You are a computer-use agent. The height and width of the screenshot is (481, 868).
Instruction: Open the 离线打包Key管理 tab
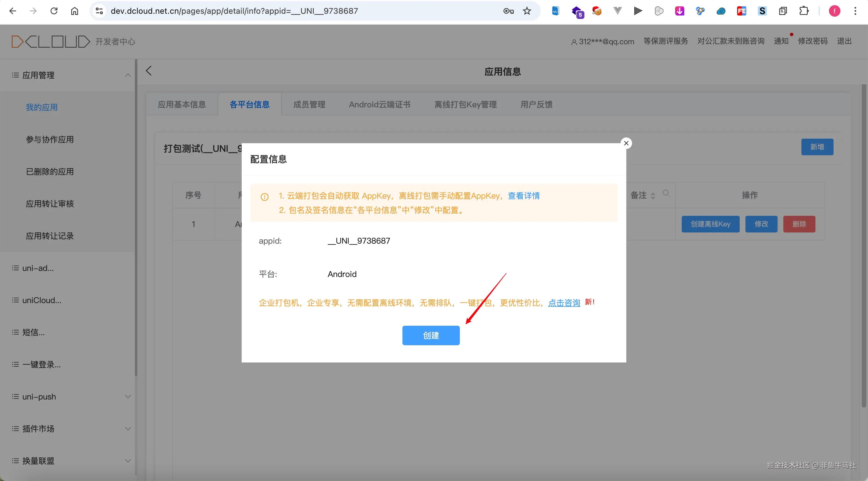(465, 104)
